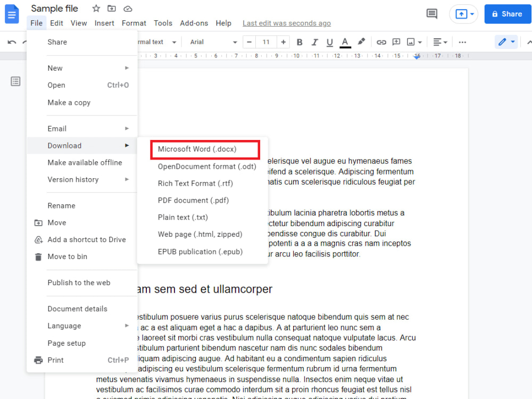Viewport: 532px width, 399px height.
Task: Click the insert image icon
Action: point(411,42)
